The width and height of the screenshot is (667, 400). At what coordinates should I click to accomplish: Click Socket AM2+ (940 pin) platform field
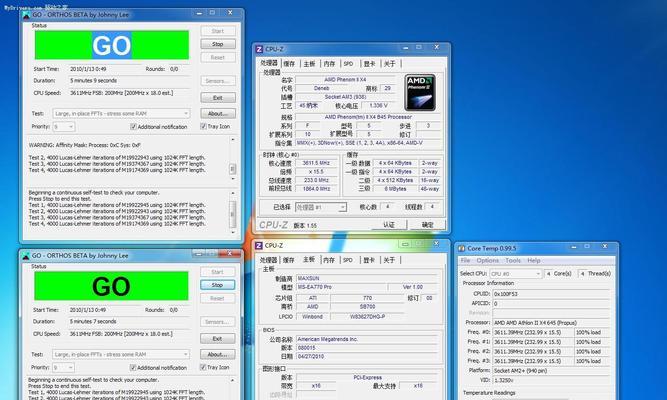551,371
